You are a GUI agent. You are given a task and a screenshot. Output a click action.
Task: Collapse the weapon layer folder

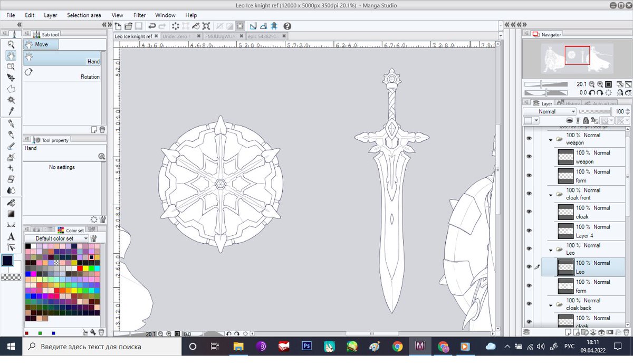551,140
